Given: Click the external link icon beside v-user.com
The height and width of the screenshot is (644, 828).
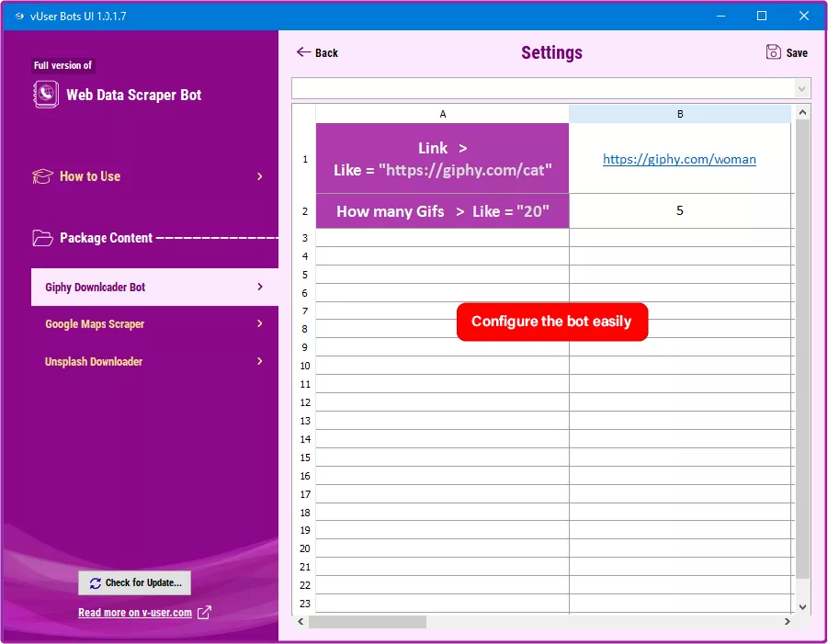Looking at the screenshot, I should click(x=204, y=613).
